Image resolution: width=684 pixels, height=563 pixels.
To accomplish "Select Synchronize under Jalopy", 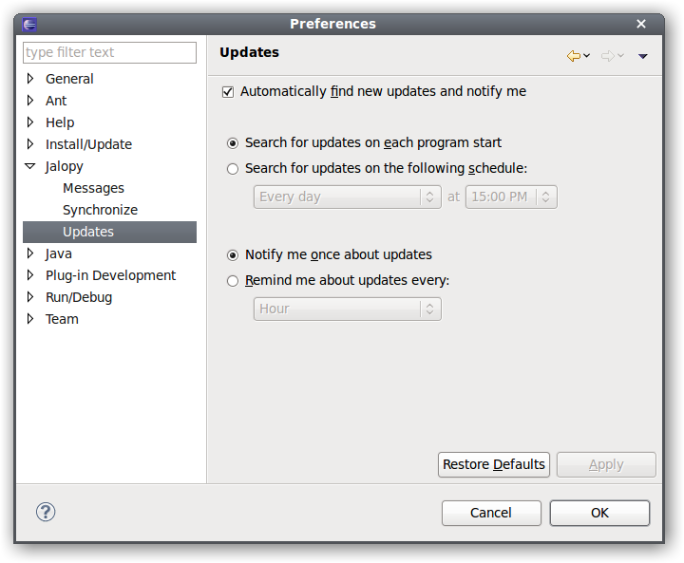I will (x=100, y=210).
